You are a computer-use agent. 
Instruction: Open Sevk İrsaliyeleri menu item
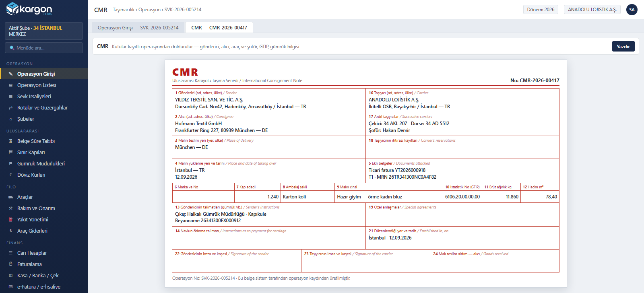coord(44,97)
